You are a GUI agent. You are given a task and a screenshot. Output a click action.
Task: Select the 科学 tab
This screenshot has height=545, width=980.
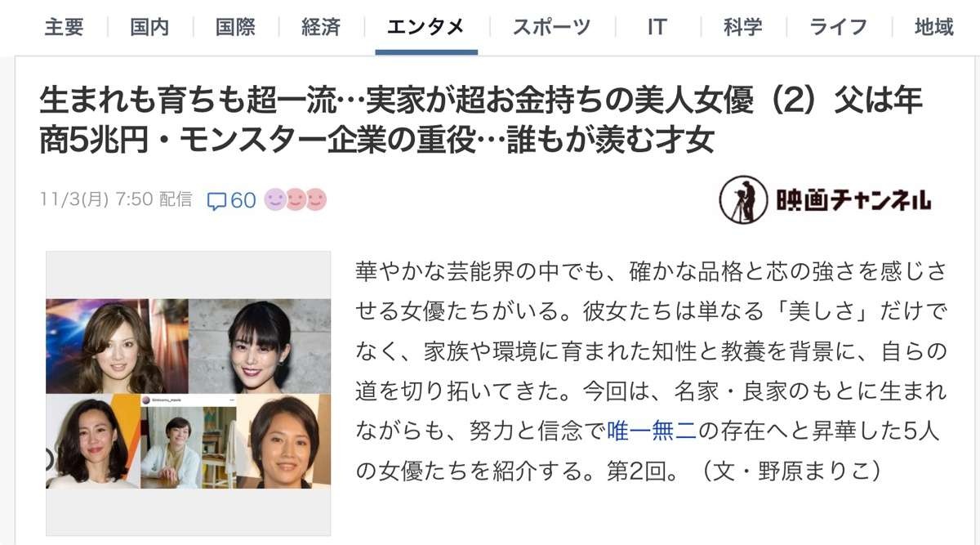743,27
